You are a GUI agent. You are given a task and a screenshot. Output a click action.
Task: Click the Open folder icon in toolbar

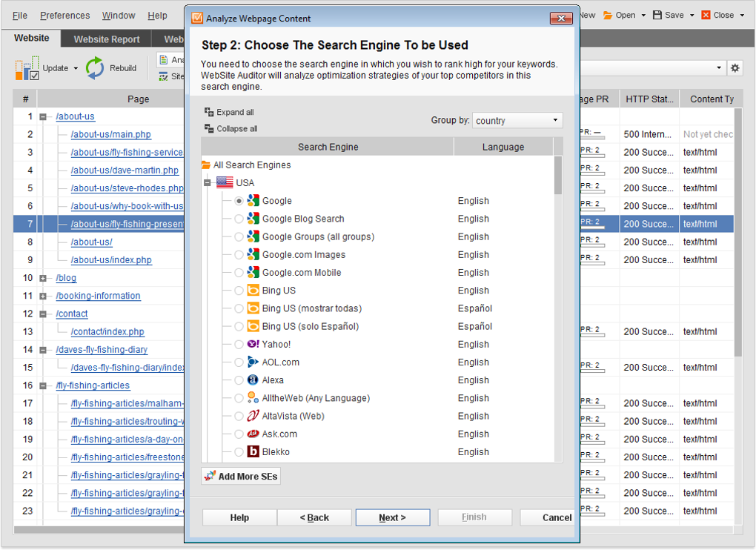(608, 15)
